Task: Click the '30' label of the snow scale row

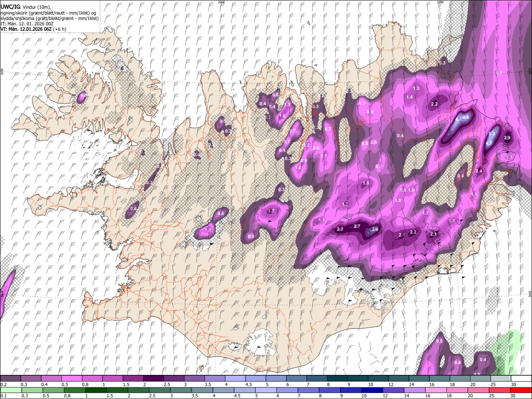Action: [514, 384]
